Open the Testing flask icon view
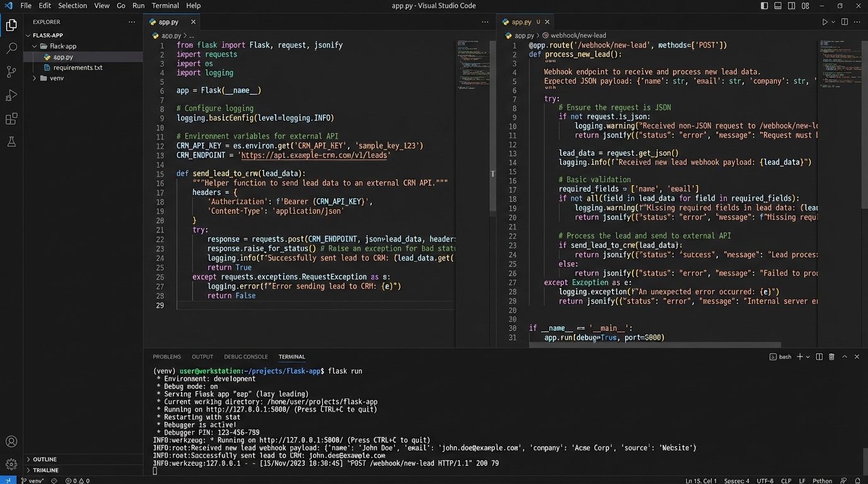Screen dimensions: 868x484 pyautogui.click(x=11, y=142)
